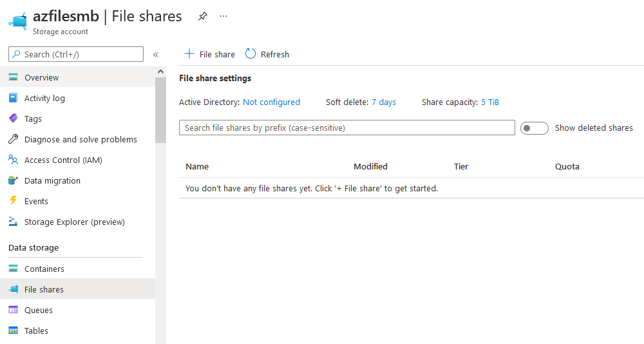
Task: Click the Overview icon in sidebar
Action: coord(13,77)
